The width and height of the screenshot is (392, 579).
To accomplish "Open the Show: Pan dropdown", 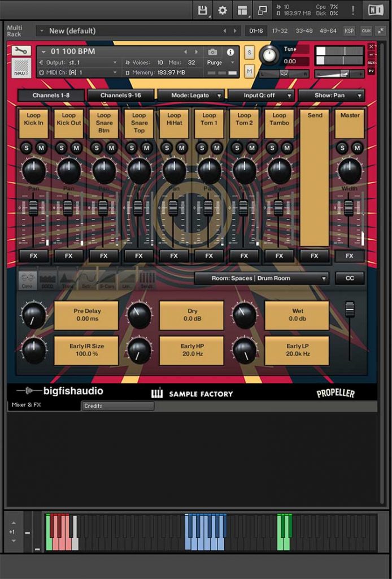I will pyautogui.click(x=331, y=95).
